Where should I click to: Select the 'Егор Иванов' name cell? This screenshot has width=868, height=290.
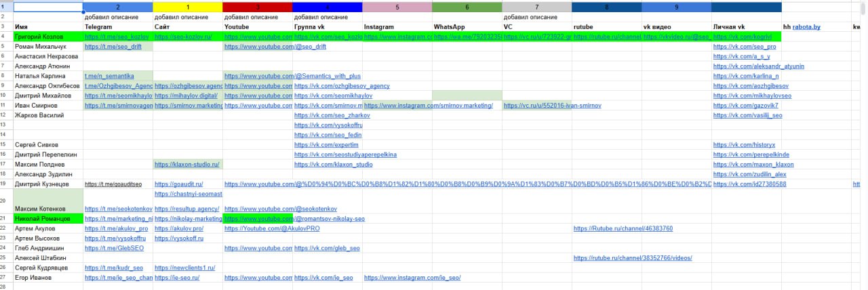pos(48,277)
